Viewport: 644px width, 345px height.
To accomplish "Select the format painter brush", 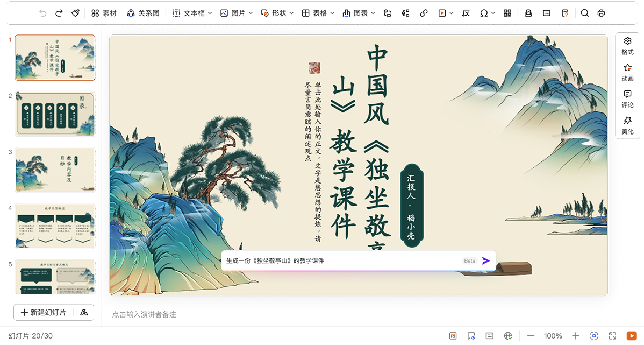I will coord(75,13).
